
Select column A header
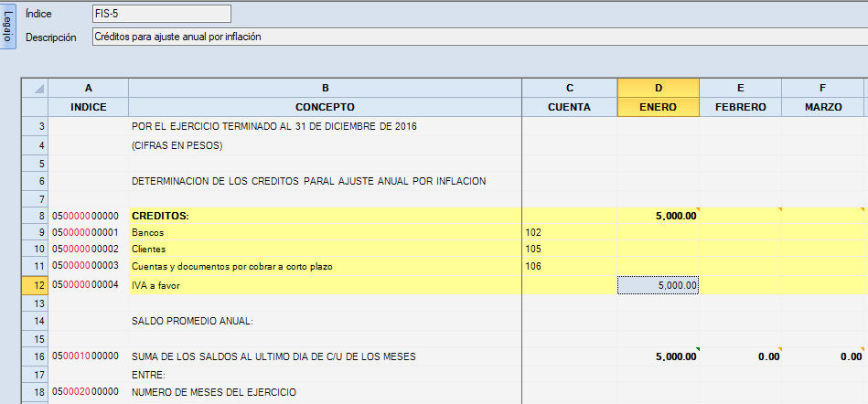coord(88,88)
